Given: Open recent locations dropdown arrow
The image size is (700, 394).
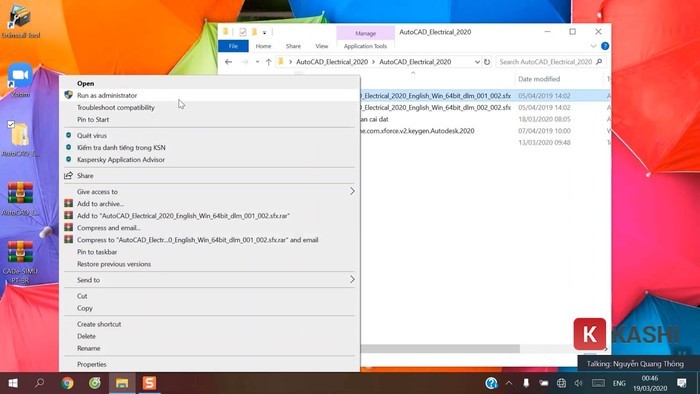Looking at the screenshot, I should coord(257,62).
